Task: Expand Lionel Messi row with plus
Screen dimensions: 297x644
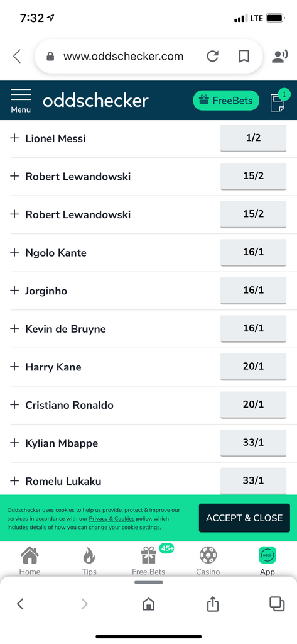Action: (x=14, y=138)
